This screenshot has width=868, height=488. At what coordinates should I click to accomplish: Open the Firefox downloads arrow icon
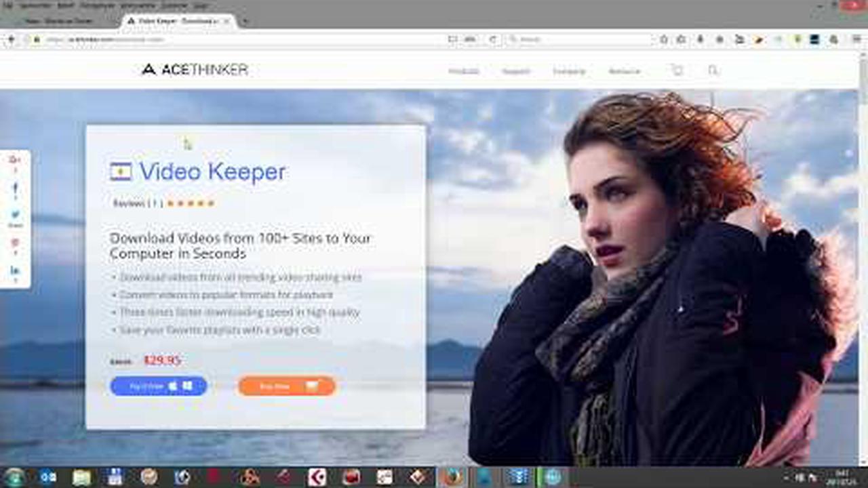701,40
